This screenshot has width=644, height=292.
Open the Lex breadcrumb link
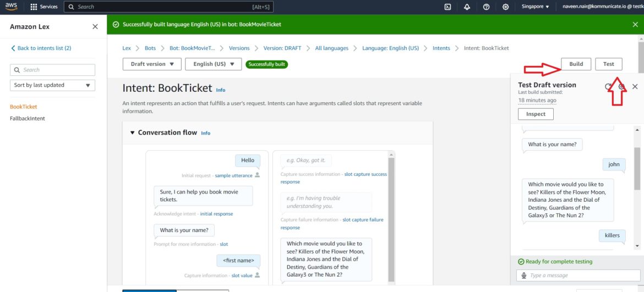[x=127, y=48]
